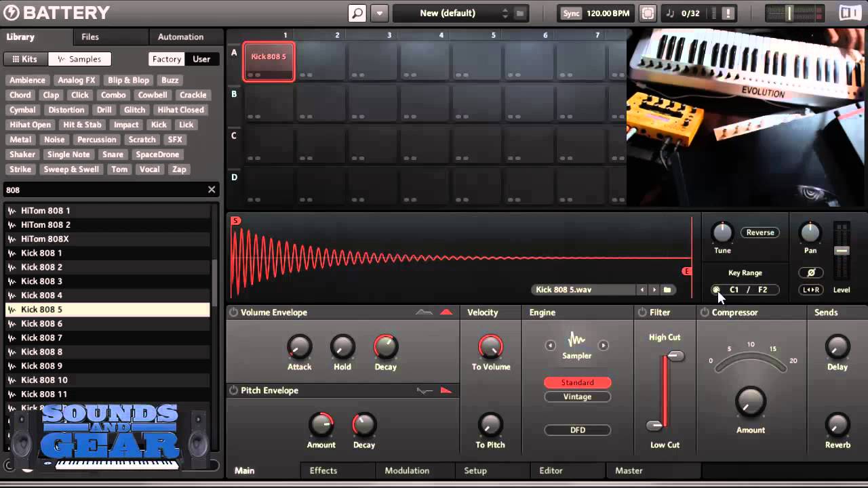Open the Editor tab
The height and width of the screenshot is (488, 868).
(551, 470)
